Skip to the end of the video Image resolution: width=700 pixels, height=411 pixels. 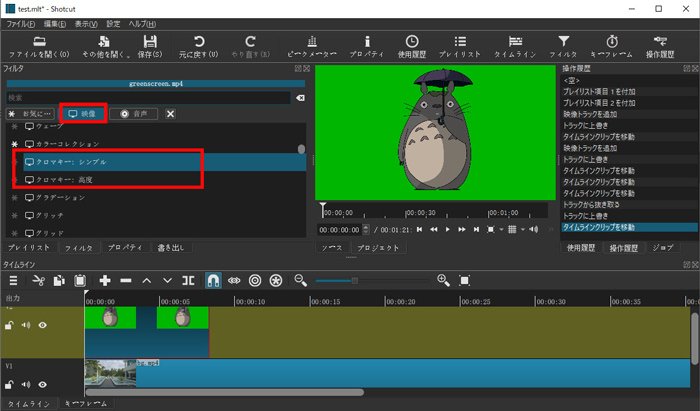coord(476,229)
